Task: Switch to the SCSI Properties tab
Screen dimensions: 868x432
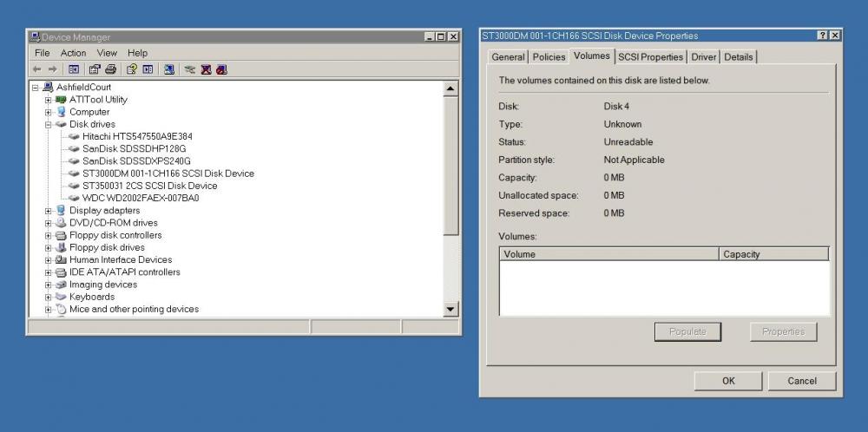Action: pos(650,57)
